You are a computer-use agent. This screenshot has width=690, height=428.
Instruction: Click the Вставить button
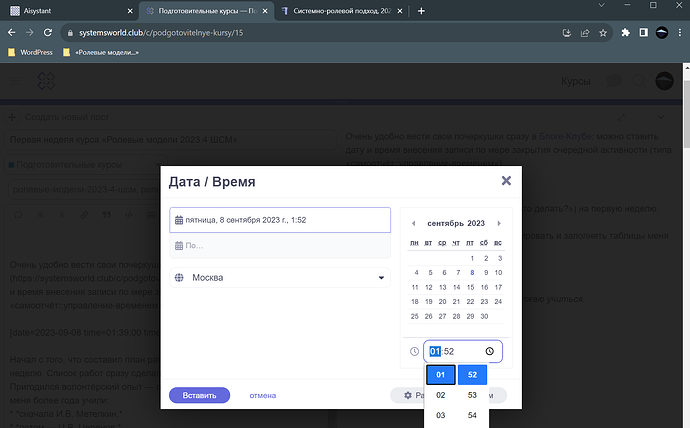[x=200, y=395]
